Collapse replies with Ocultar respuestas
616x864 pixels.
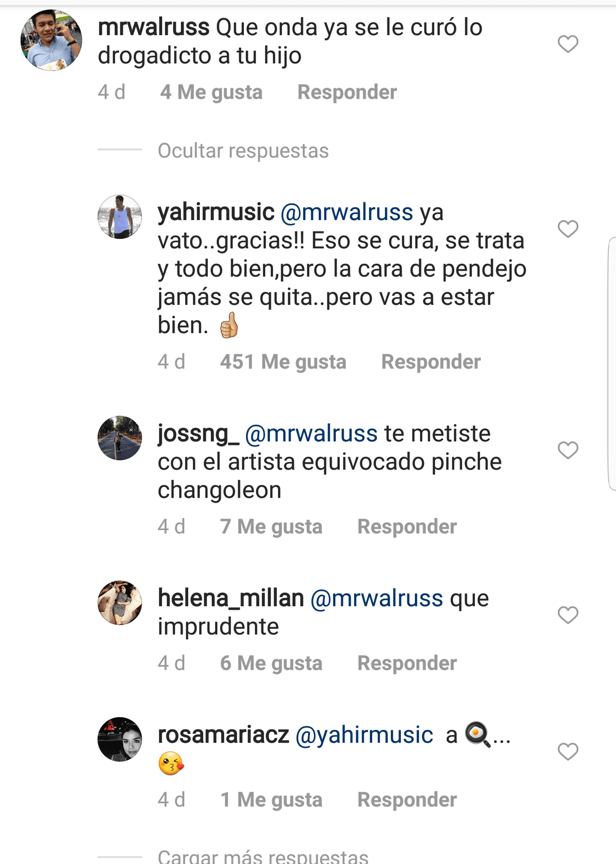[243, 151]
